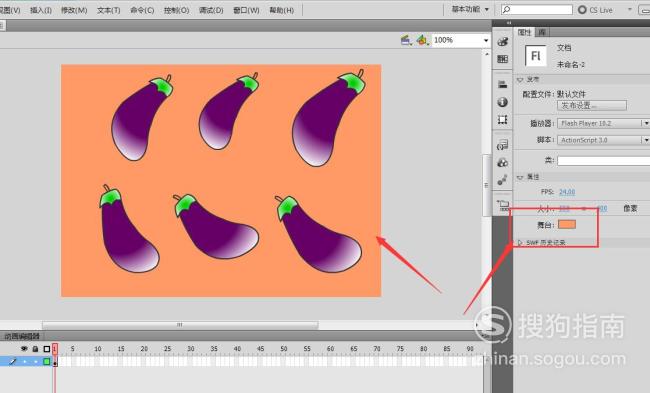Toggle the layer's lock dot

(36, 362)
